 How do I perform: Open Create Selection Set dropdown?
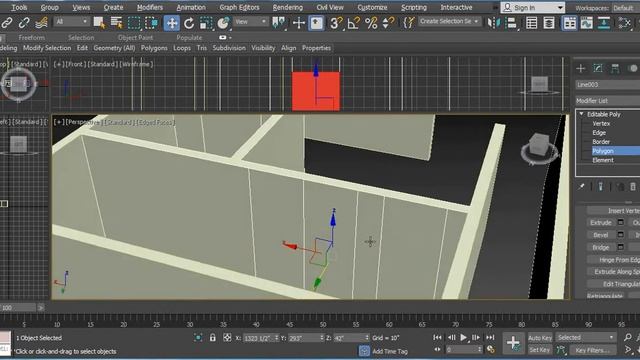(449, 21)
